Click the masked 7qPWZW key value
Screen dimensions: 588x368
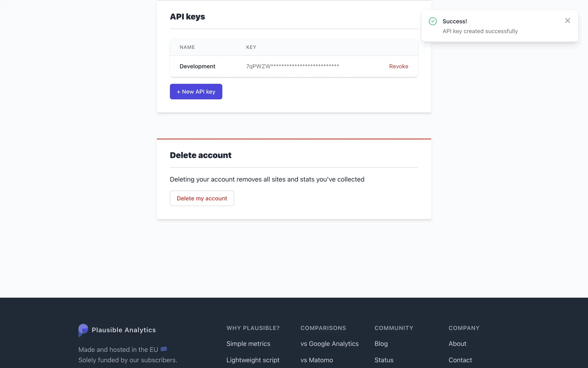coord(292,66)
